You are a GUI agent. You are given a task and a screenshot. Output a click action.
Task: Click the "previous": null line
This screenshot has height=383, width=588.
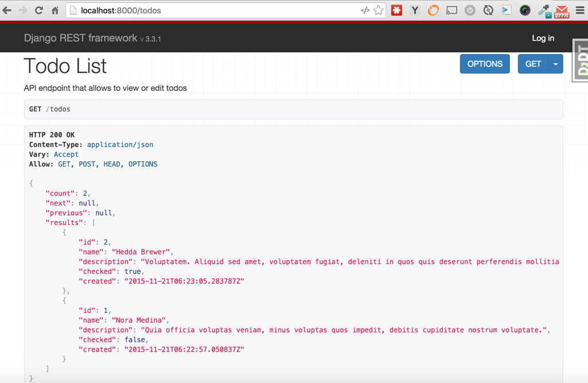point(80,213)
